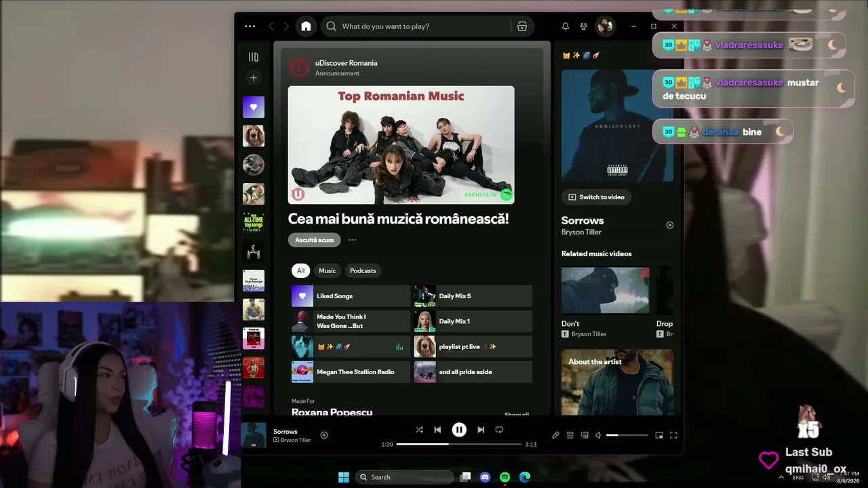Viewport: 868px width, 488px height.
Task: Add Sorrows to Liked Songs in right panel
Action: (670, 225)
